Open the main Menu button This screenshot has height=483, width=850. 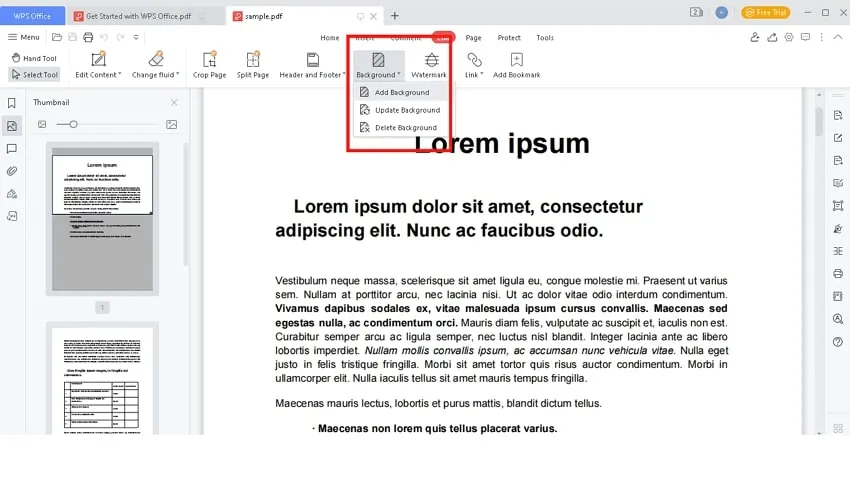coord(24,37)
